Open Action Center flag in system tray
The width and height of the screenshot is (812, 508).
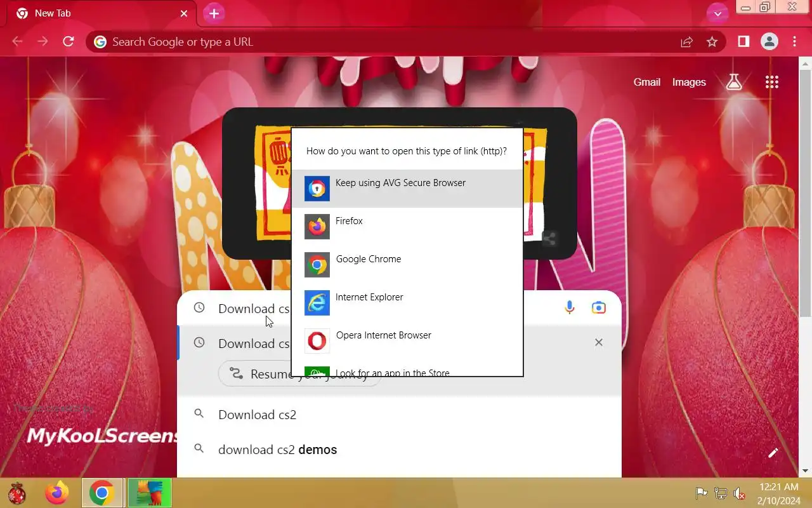pyautogui.click(x=702, y=493)
